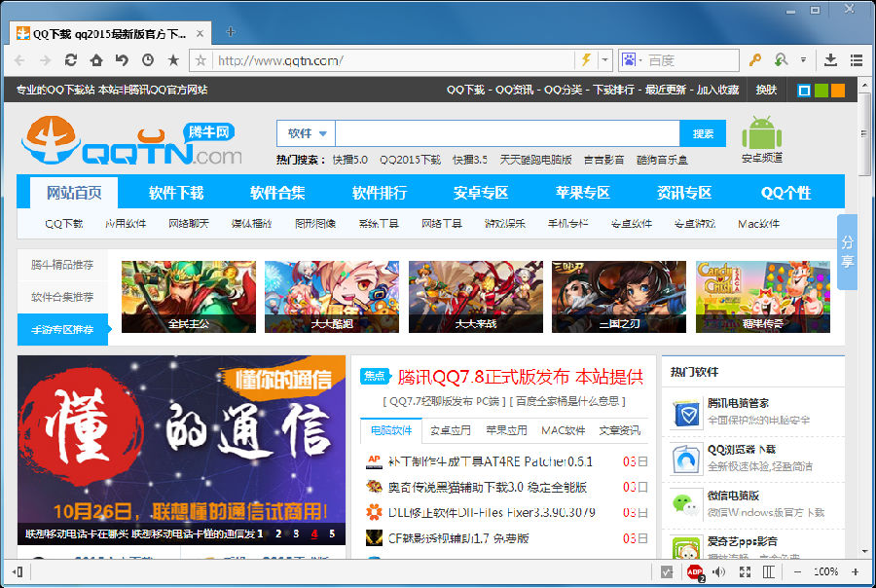Click zoom out minus in status bar
The image size is (876, 588).
[x=798, y=571]
